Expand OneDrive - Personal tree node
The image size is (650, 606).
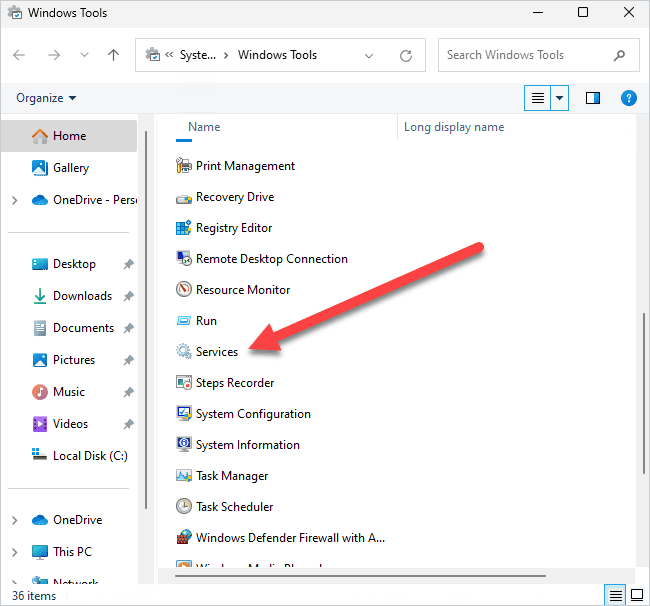(15, 200)
